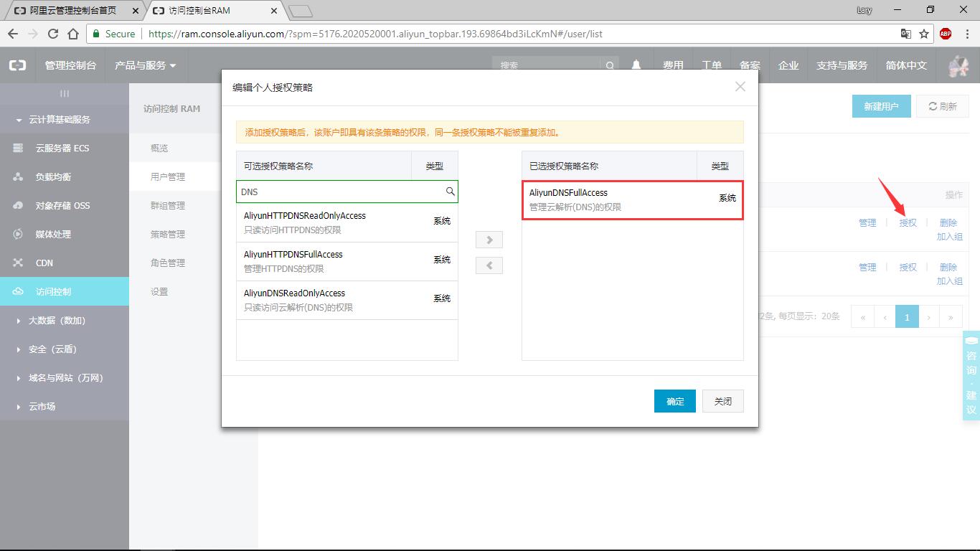Open the 产品与服务 dropdown
This screenshot has width=980, height=551.
pos(146,65)
